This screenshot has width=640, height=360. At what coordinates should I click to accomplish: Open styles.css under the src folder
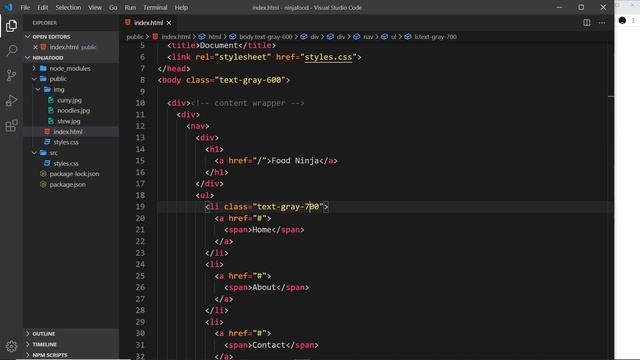[66, 163]
